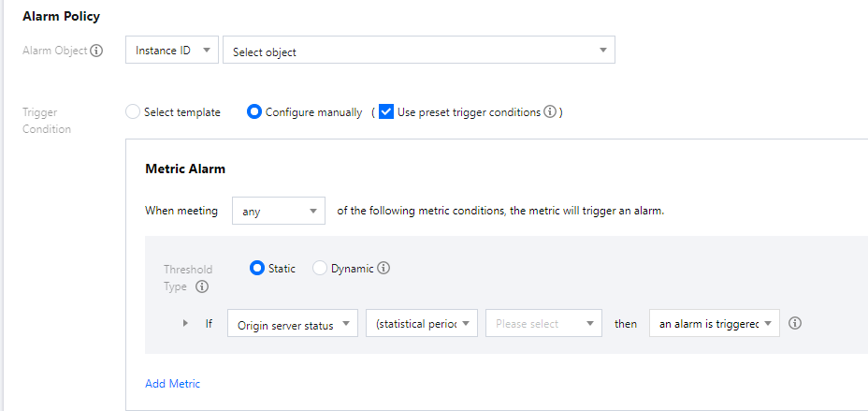Image resolution: width=868 pixels, height=411 pixels.
Task: Click the Metric Alarm heading
Action: click(x=185, y=169)
